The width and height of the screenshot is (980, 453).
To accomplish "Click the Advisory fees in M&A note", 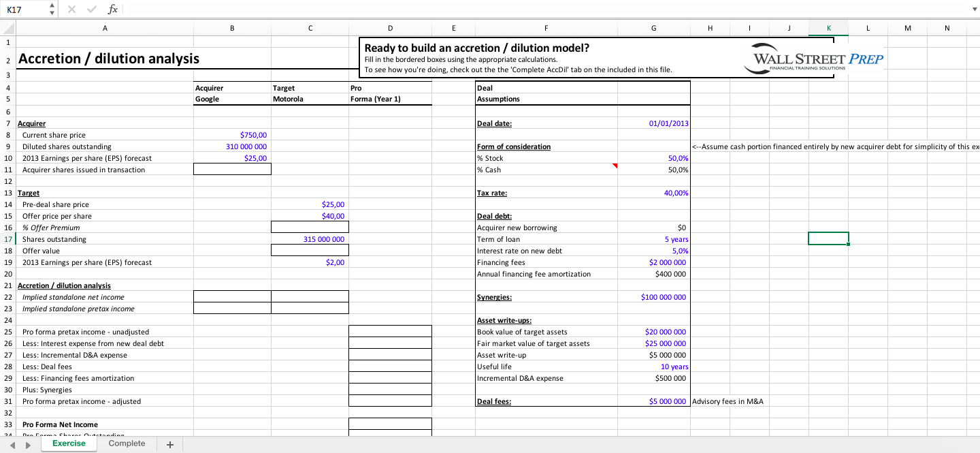I will 728,401.
